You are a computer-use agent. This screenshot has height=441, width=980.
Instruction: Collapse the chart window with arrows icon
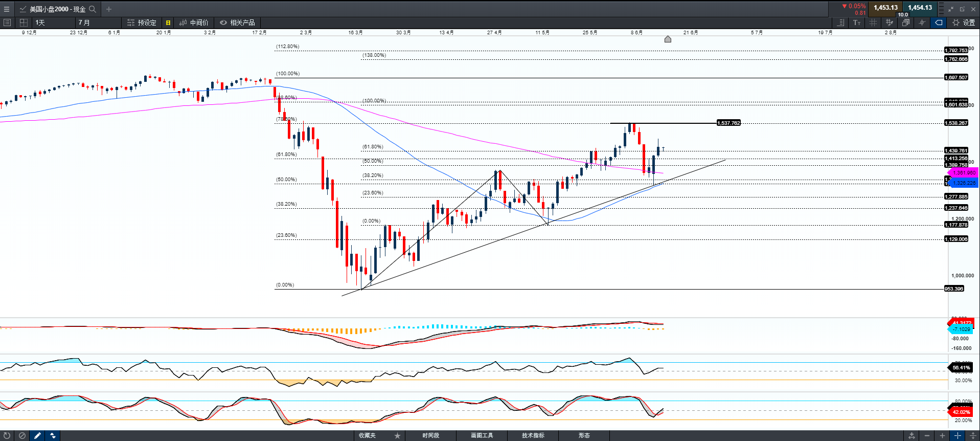[951, 9]
